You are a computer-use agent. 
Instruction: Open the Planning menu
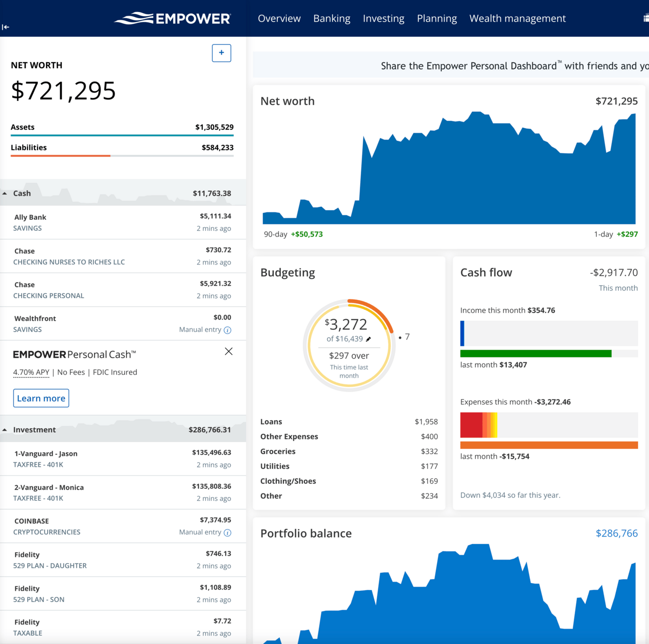coord(437,19)
